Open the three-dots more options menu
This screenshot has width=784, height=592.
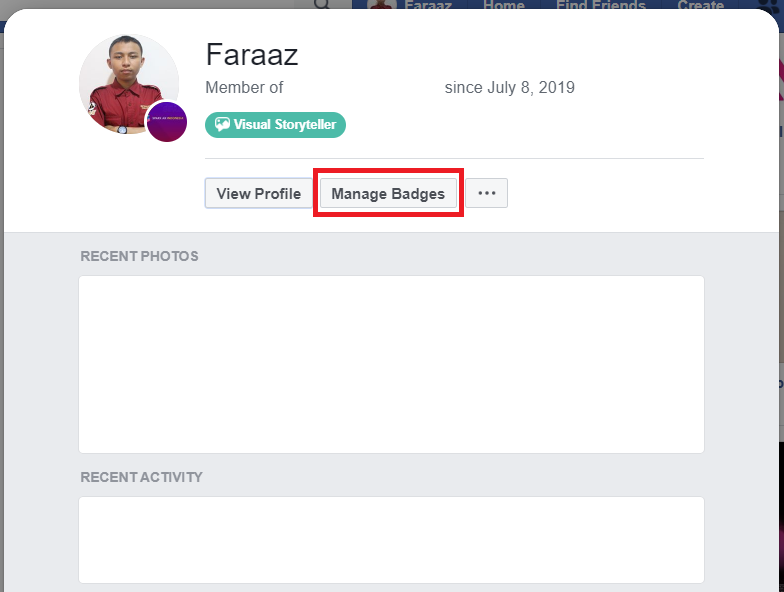click(x=487, y=194)
